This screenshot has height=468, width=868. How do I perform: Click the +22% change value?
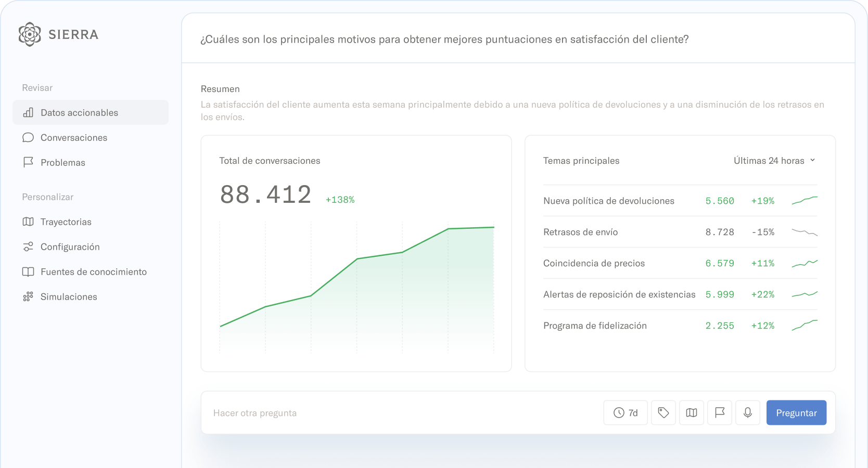763,294
